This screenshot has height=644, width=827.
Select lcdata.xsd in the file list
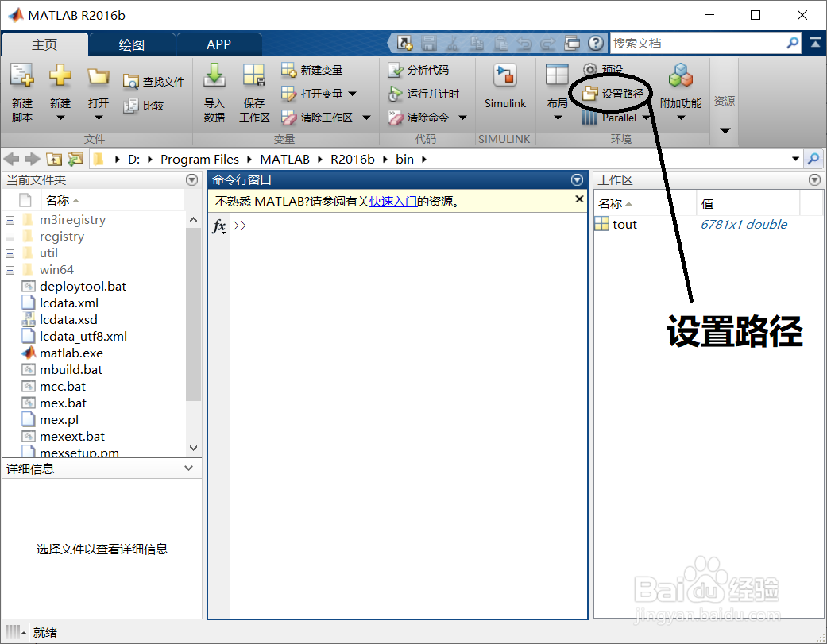pyautogui.click(x=68, y=320)
